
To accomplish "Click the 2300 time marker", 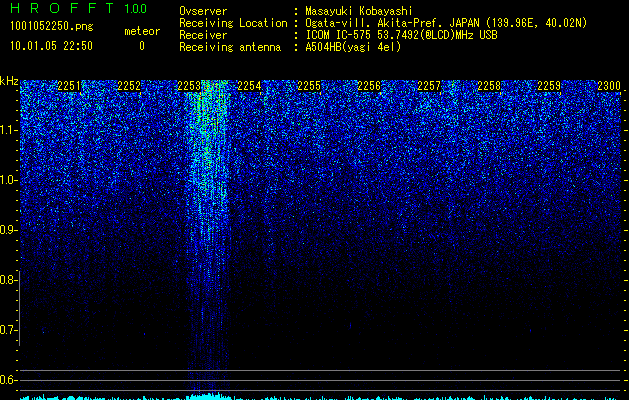I will [x=609, y=86].
